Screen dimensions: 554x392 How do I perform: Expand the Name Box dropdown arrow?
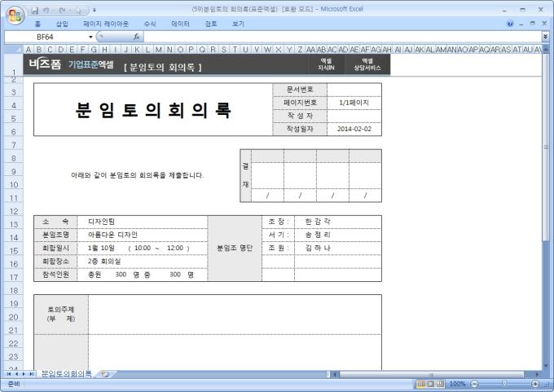tap(90, 37)
